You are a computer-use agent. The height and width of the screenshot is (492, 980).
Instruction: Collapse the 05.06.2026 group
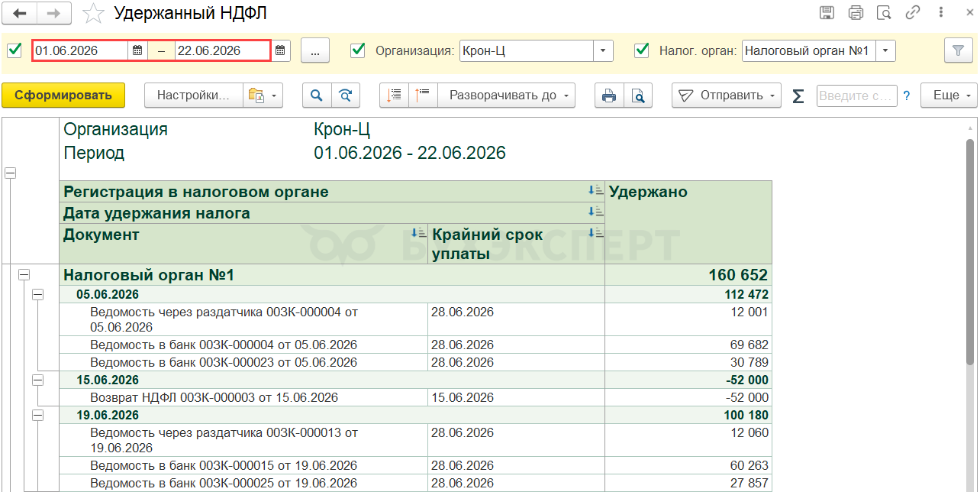[38, 294]
